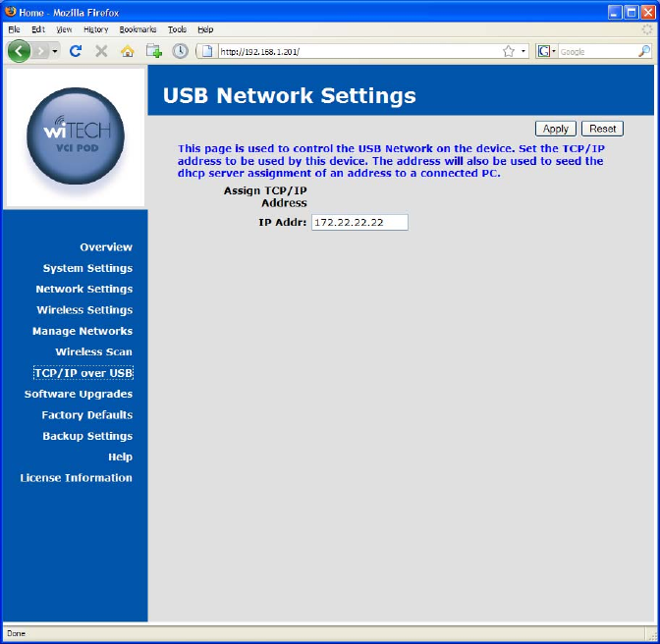Viewport: 660px width, 644px height.
Task: Reload the current page
Action: click(76, 51)
